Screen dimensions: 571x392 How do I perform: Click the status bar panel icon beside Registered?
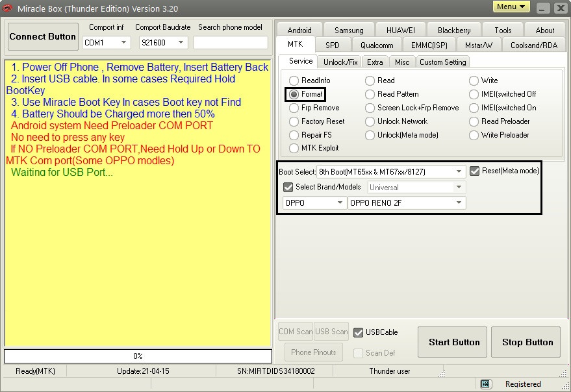485,384
